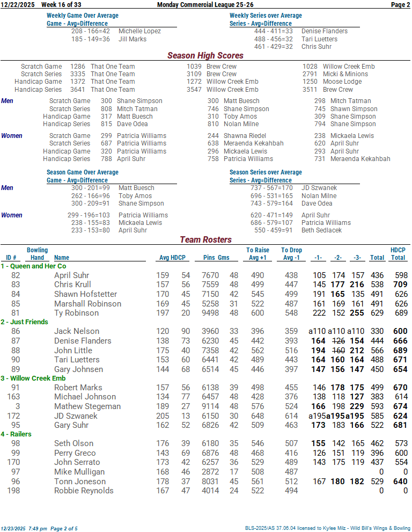Click Robbie Reynolds' roster name
This screenshot has height=532, width=412.
pyautogui.click(x=84, y=491)
